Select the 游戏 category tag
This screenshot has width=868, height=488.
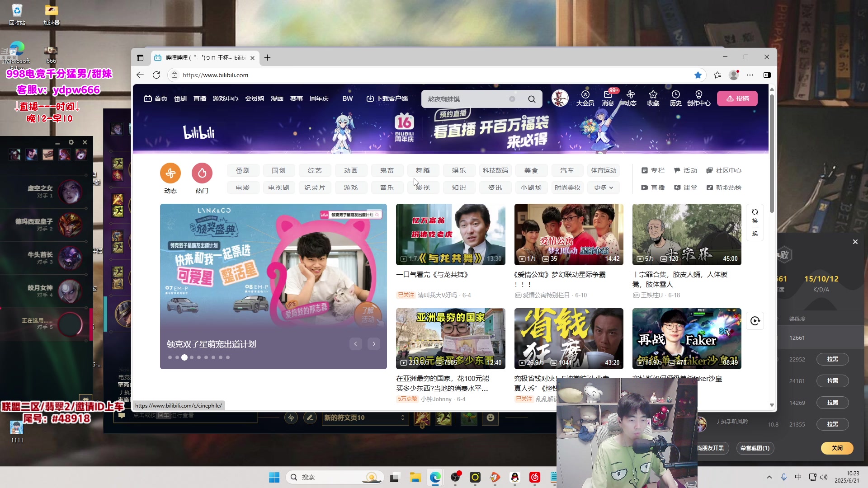pyautogui.click(x=351, y=188)
